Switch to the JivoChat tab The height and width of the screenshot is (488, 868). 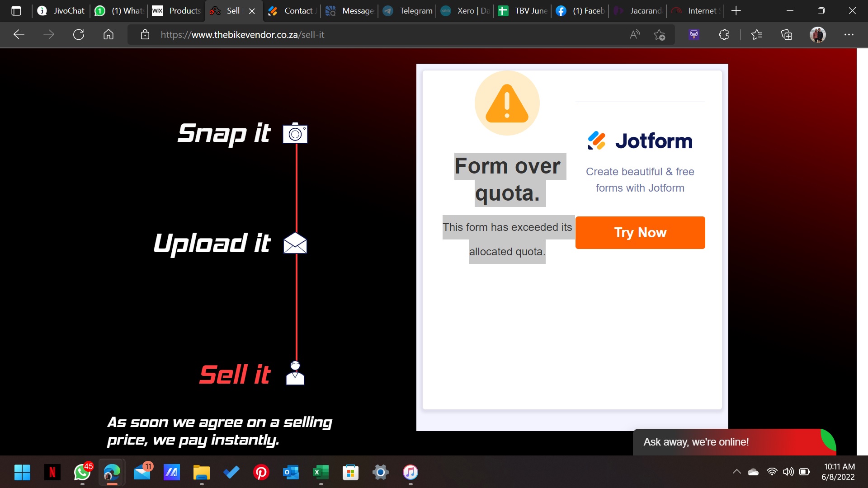pyautogui.click(x=61, y=11)
